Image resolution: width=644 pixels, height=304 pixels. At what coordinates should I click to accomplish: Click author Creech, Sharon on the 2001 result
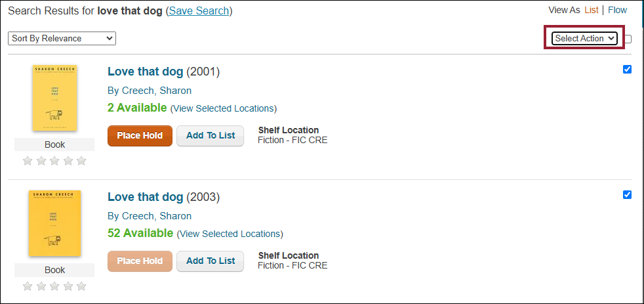157,91
